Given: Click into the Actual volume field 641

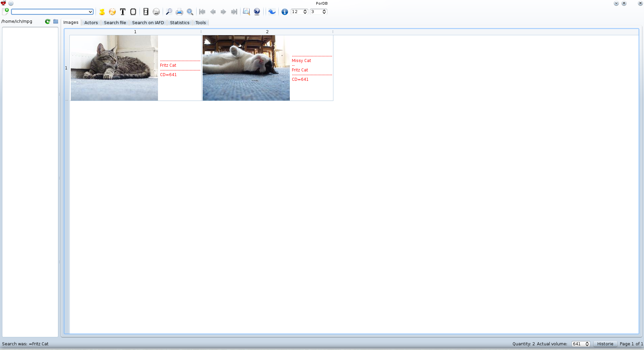Looking at the screenshot, I should point(578,344).
